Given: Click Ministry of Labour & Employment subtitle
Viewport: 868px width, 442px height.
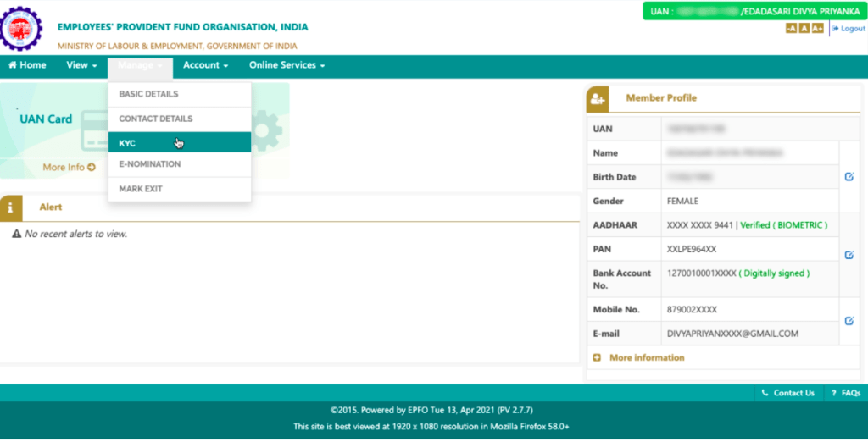Looking at the screenshot, I should click(177, 46).
